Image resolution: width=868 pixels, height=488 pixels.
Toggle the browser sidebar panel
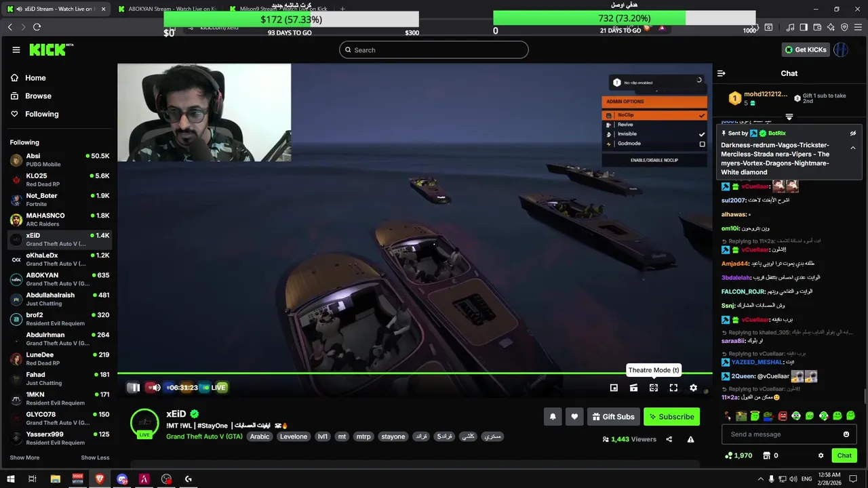pos(804,27)
